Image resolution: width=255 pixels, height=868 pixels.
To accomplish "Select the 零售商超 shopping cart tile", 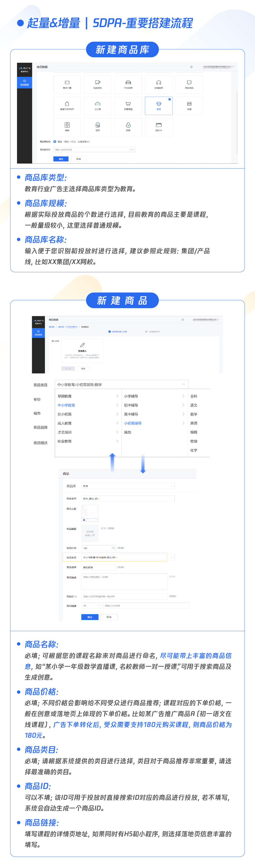I will tap(128, 106).
